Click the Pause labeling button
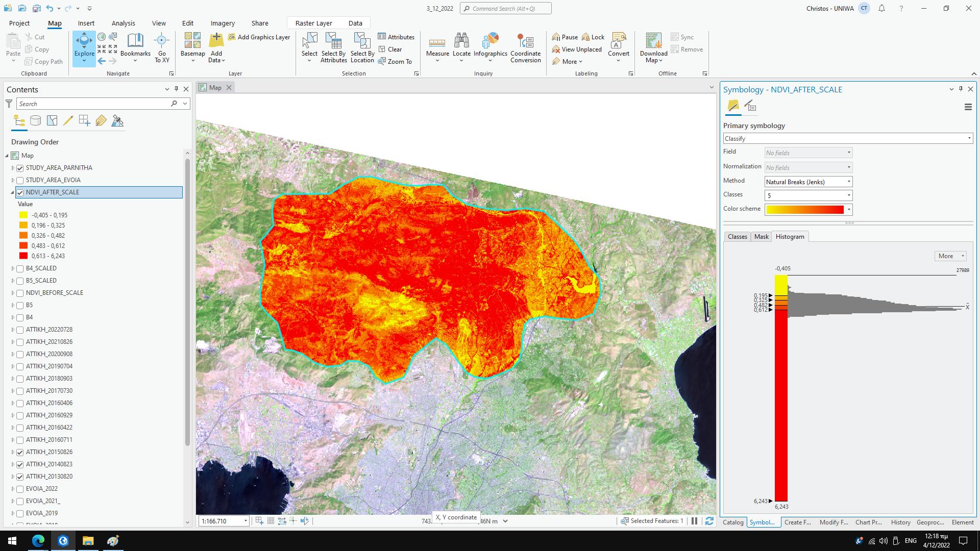 (565, 37)
